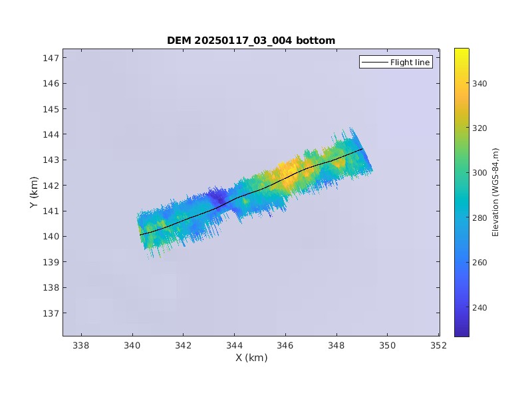Click the black line sample in the legend
The width and height of the screenshot is (532, 399).
pos(374,63)
